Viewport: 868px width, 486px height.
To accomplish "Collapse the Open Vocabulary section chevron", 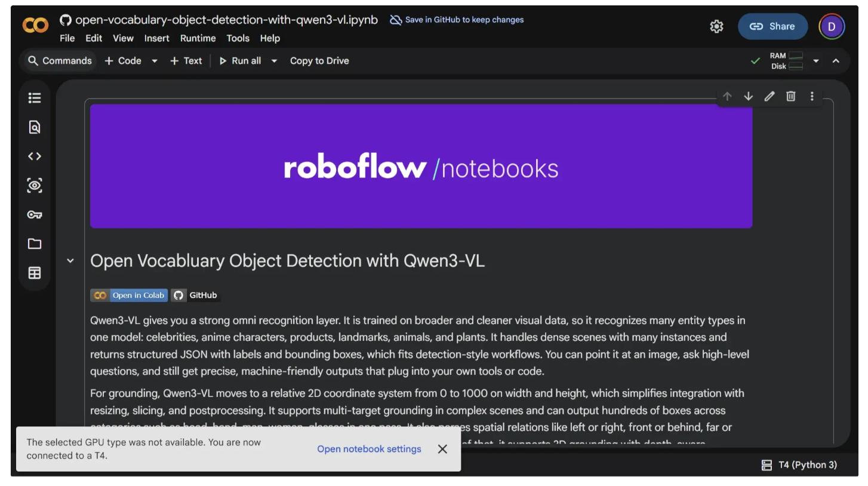I will pos(70,261).
